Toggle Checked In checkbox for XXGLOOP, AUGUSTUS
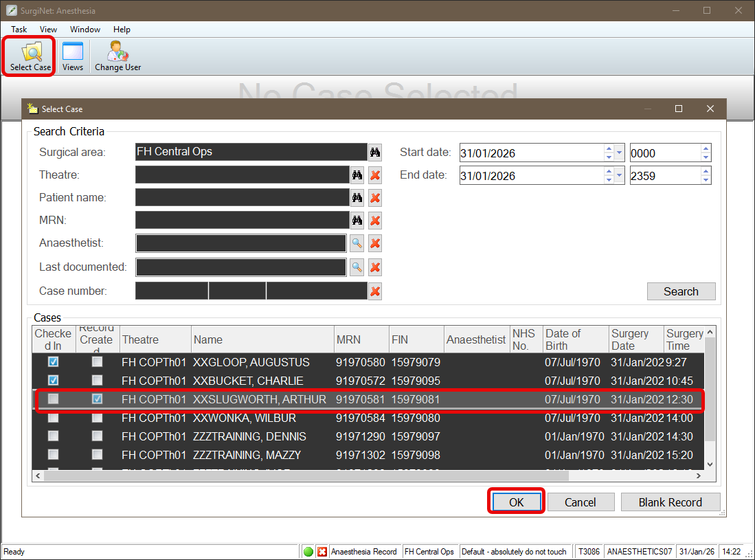The width and height of the screenshot is (755, 560). pos(54,362)
